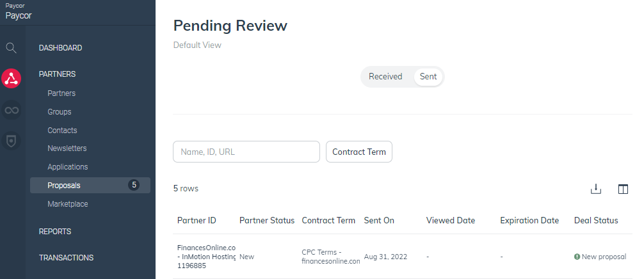The image size is (644, 279).
Task: Sort by the Sent On column header
Action: coord(379,220)
